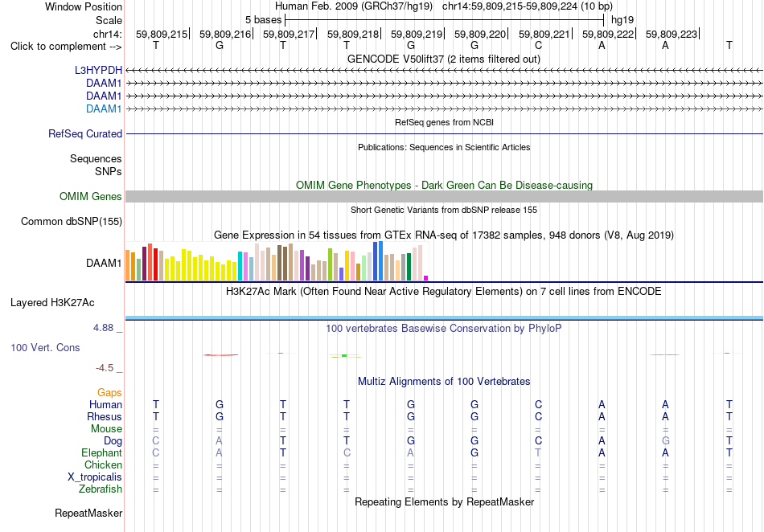Screen dimensions: 764x532
Task: Select the Mouse species label
Action: click(106, 429)
